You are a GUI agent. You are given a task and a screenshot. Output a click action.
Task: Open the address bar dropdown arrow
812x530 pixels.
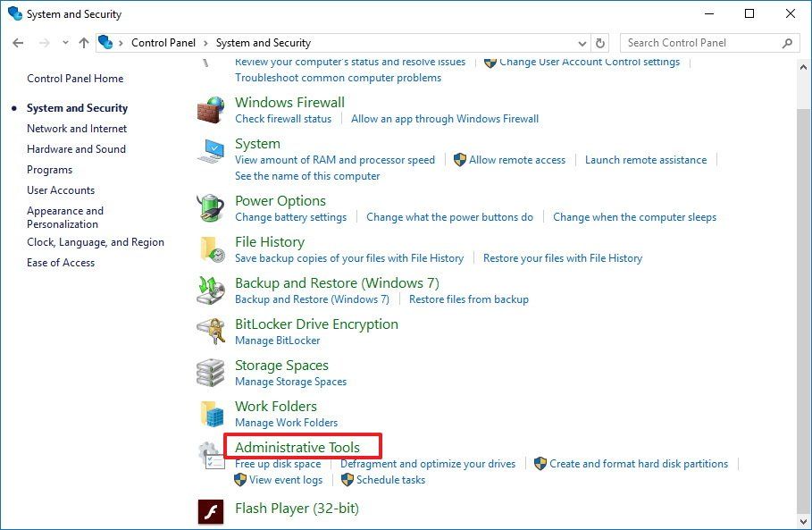coord(582,42)
